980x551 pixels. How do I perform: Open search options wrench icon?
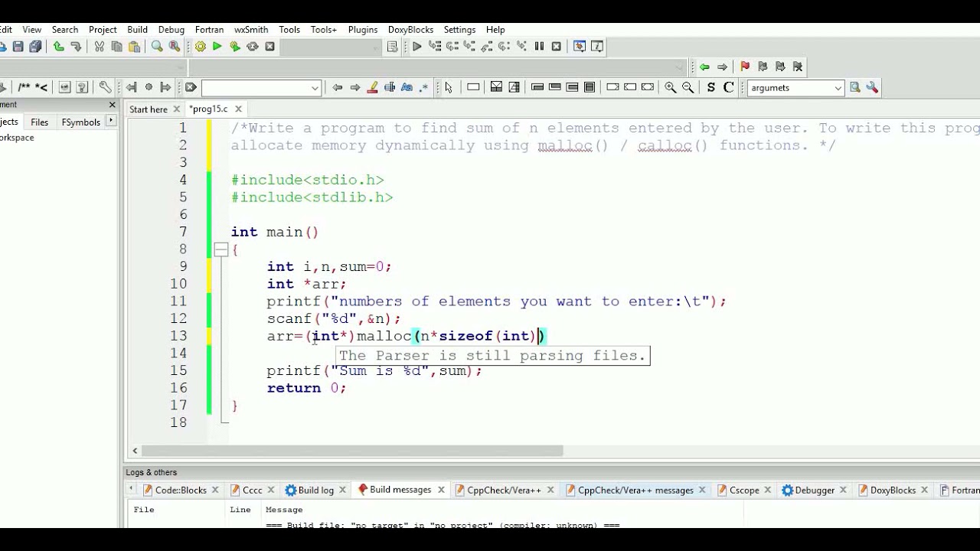[872, 87]
